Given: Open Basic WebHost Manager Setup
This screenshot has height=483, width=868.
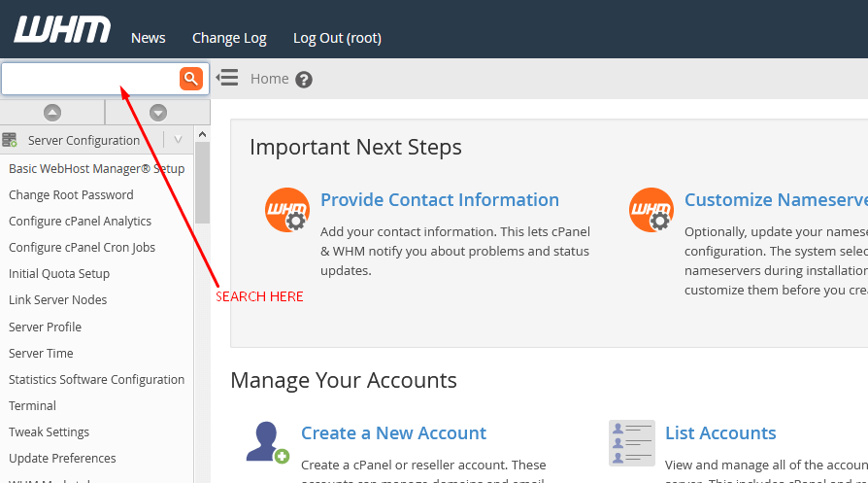Looking at the screenshot, I should [x=97, y=169].
